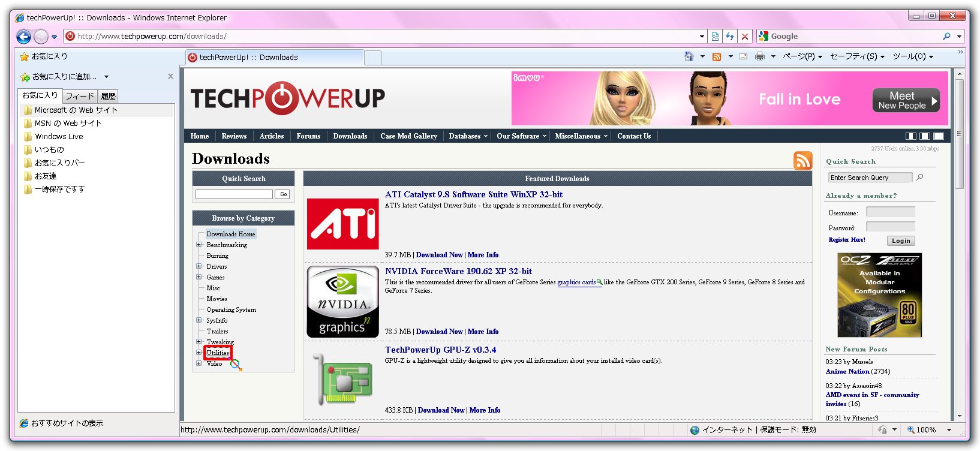Click the Password input field
This screenshot has height=451, width=980.
[891, 227]
